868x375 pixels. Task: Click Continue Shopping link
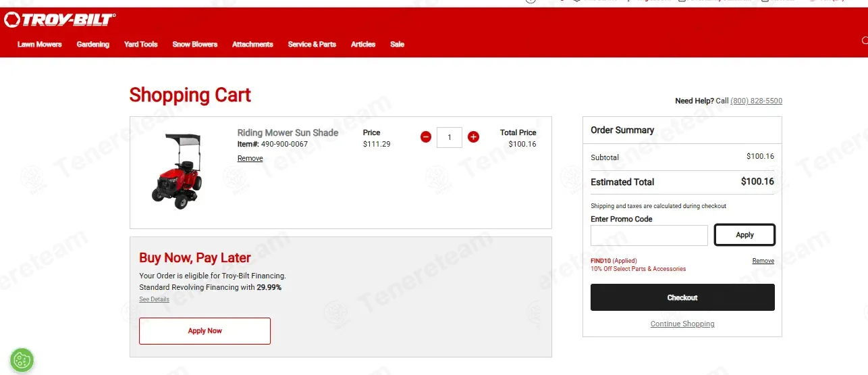682,324
